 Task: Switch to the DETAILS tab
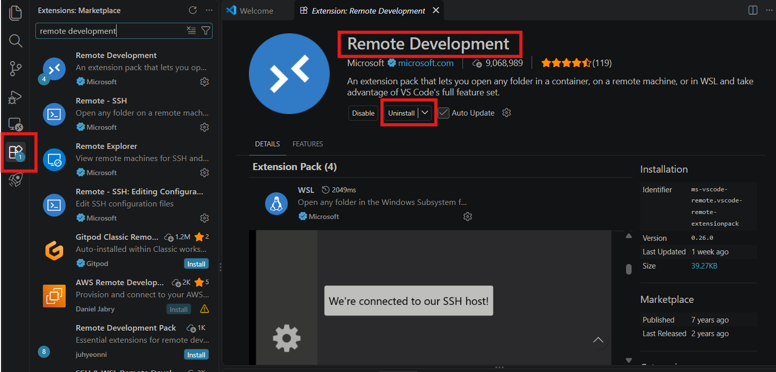coord(267,144)
